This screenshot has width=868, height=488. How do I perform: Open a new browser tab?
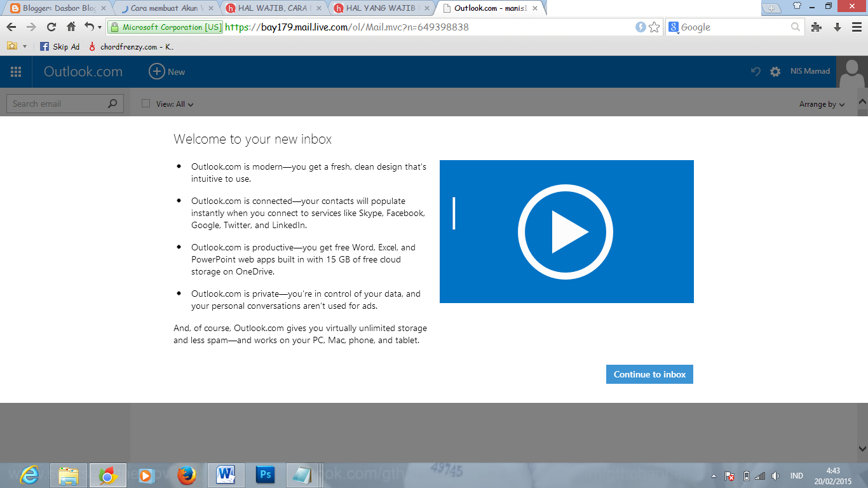click(x=771, y=8)
